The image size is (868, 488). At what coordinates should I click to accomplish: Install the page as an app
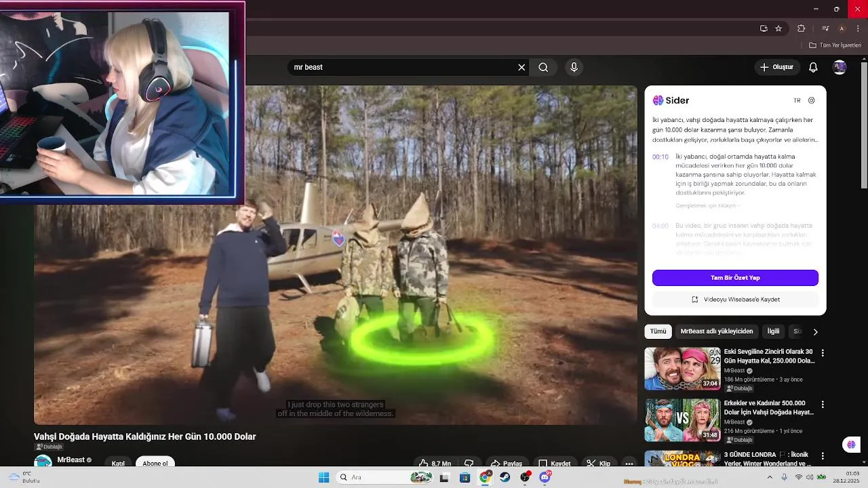(764, 28)
